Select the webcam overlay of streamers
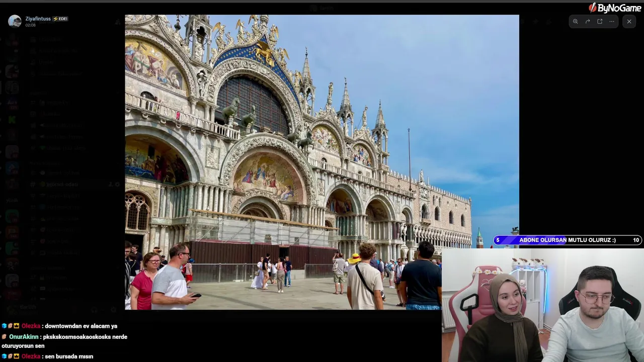The image size is (644, 362). pyautogui.click(x=543, y=305)
